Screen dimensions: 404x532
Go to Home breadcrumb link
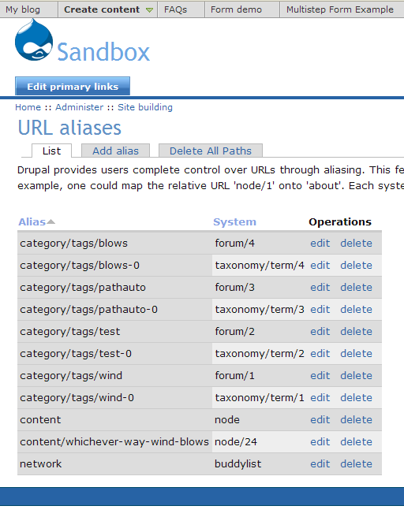pyautogui.click(x=28, y=107)
